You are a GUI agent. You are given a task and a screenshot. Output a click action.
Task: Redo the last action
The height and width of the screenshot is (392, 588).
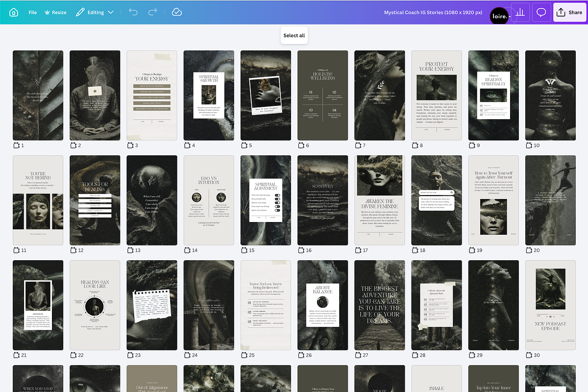tap(153, 12)
